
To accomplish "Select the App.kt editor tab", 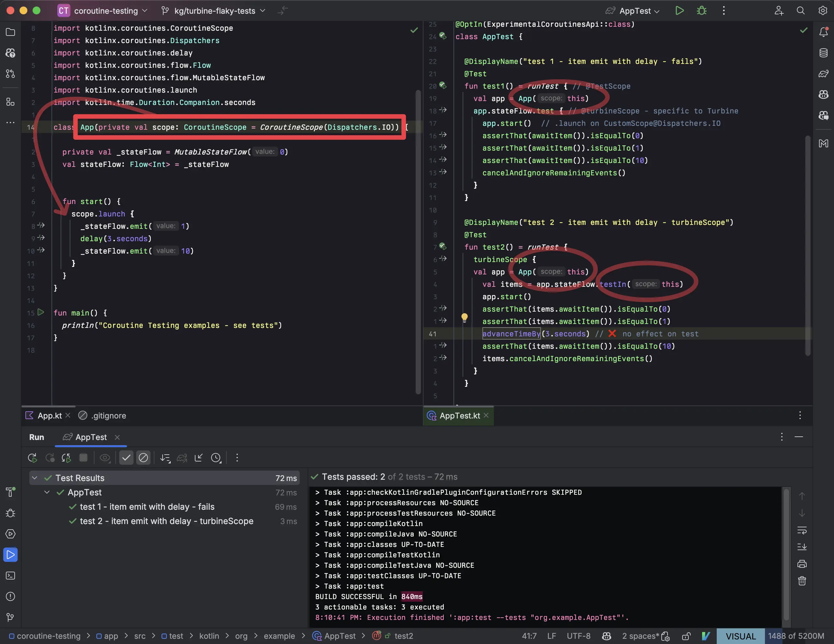I will click(49, 416).
